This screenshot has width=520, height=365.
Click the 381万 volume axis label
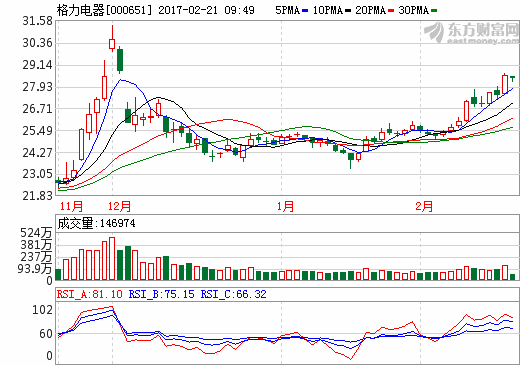pyautogui.click(x=36, y=245)
